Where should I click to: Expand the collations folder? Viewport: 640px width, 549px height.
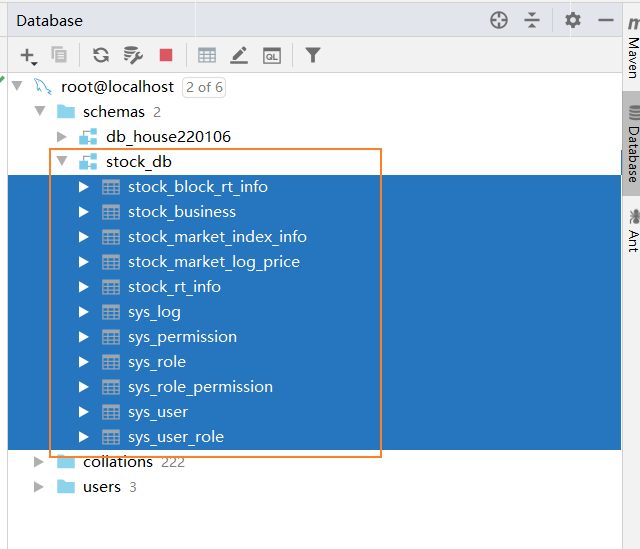[39, 462]
